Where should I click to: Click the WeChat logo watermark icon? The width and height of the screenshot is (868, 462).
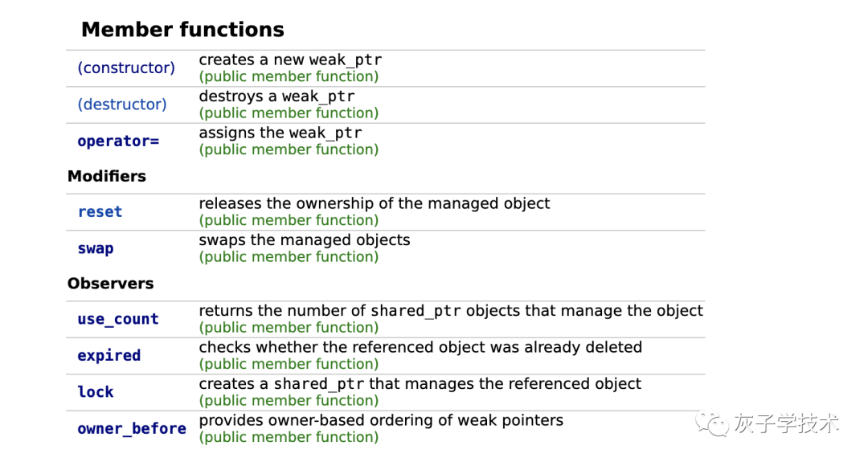[x=711, y=423]
